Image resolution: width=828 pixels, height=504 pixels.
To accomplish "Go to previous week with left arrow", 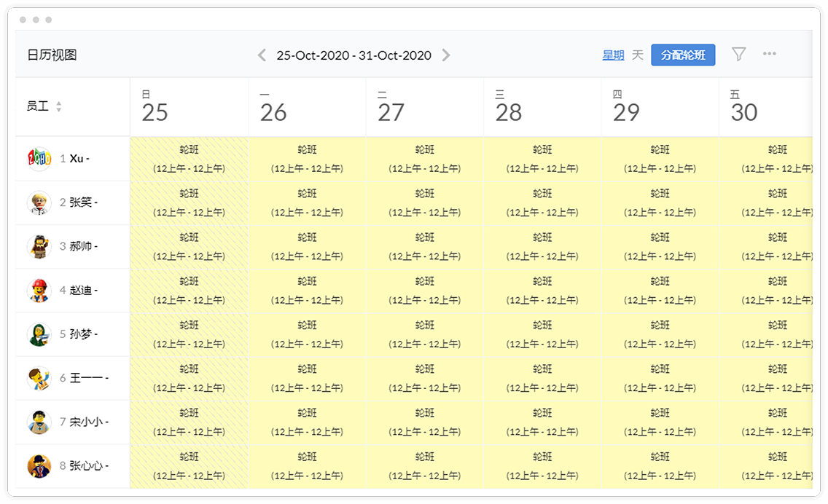I will [262, 55].
